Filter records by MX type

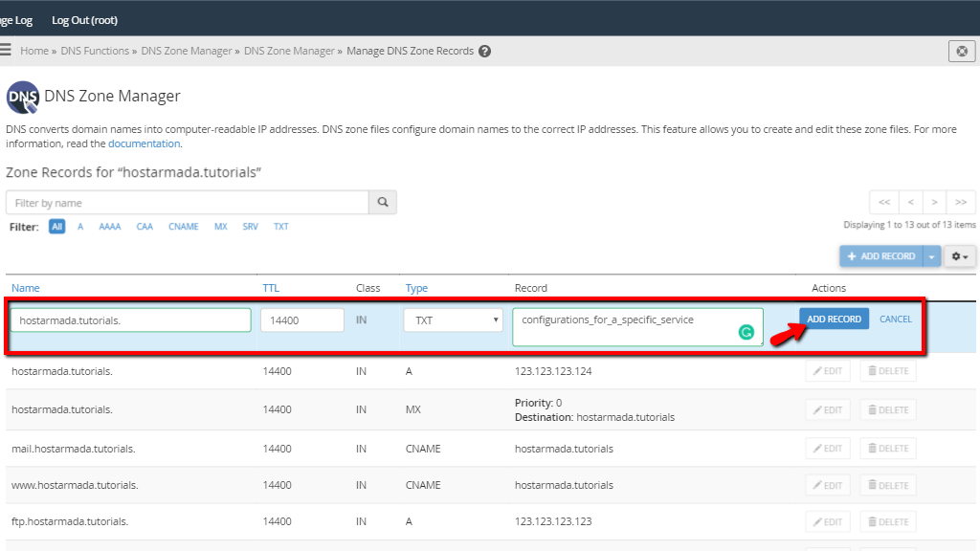coord(221,227)
